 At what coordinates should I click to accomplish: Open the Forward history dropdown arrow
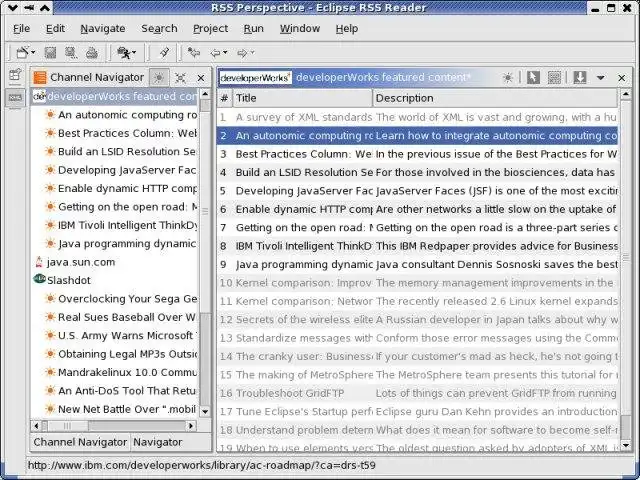pos(252,53)
